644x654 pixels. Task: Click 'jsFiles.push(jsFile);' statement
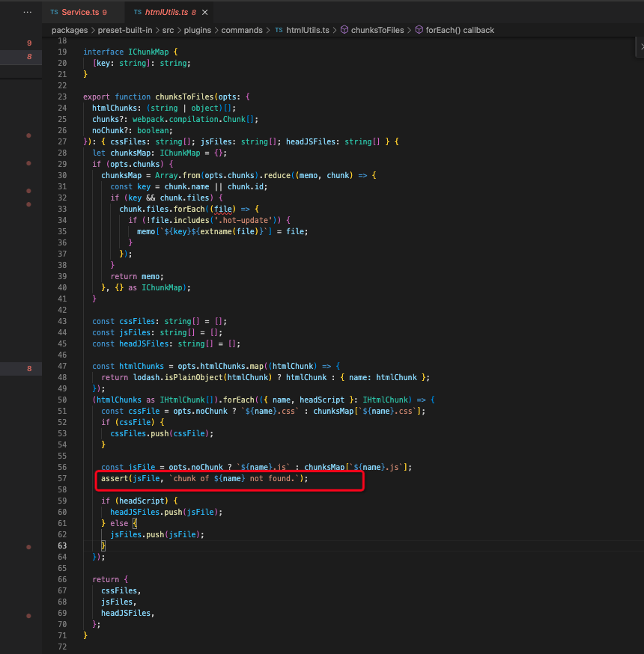157,534
